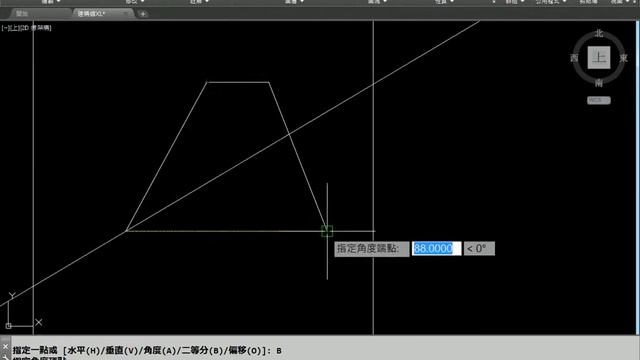
Task: Choose the 角度(A) command option
Action: pyautogui.click(x=160, y=351)
